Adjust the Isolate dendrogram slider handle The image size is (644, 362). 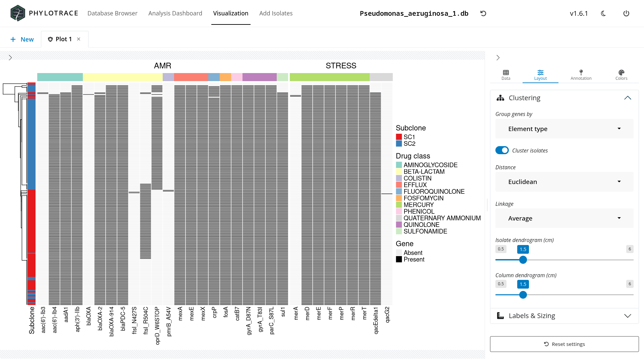click(523, 260)
